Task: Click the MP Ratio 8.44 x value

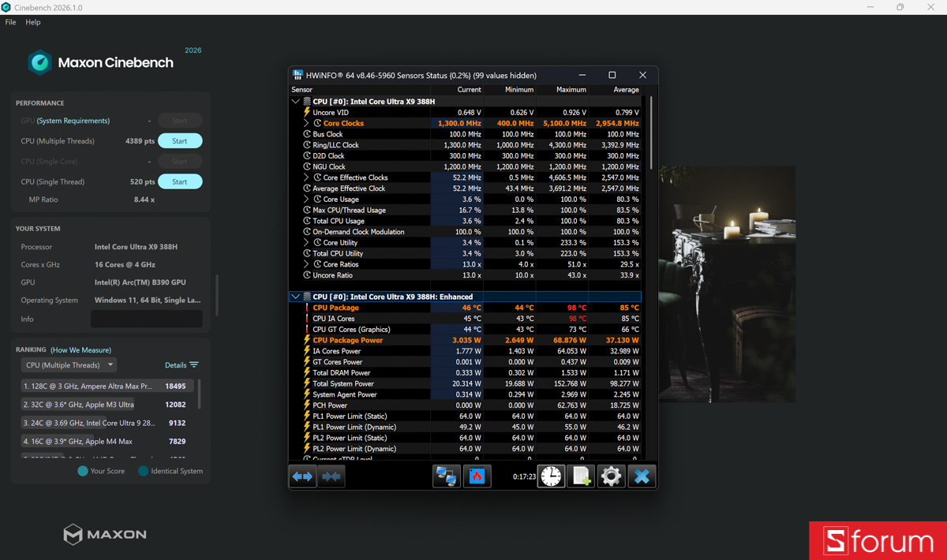Action: 144,200
